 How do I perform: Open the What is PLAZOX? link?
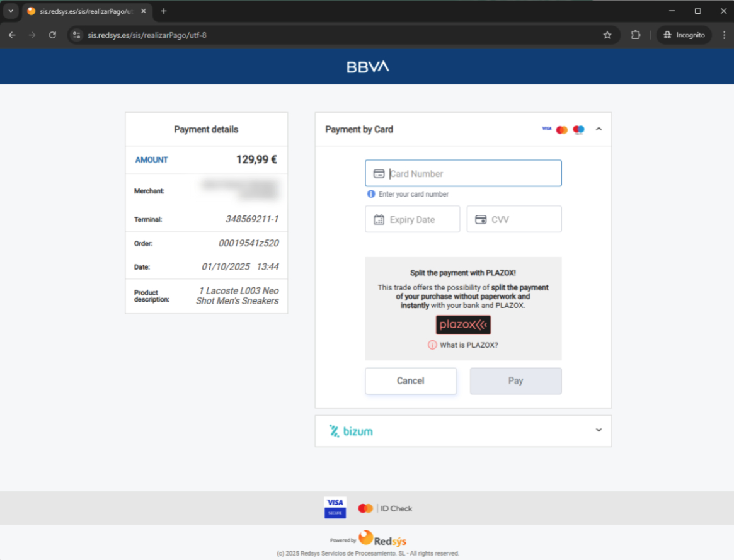click(x=469, y=345)
